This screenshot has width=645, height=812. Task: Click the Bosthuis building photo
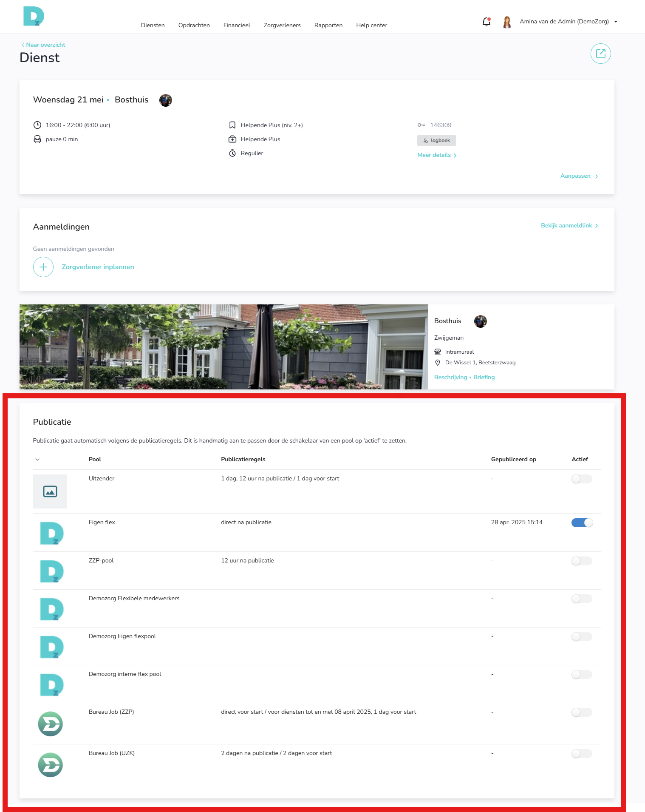tap(224, 347)
